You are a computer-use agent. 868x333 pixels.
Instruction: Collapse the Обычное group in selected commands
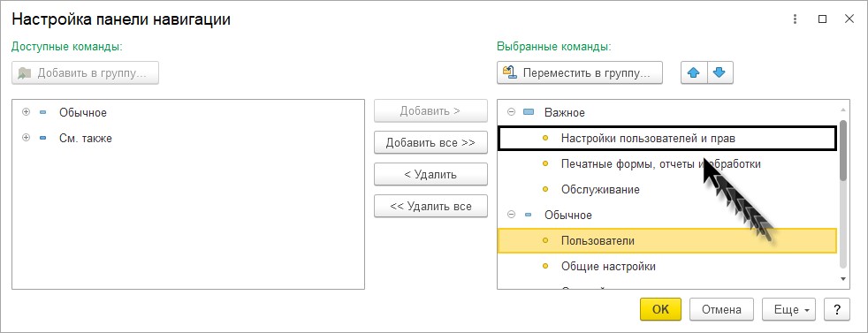point(512,215)
